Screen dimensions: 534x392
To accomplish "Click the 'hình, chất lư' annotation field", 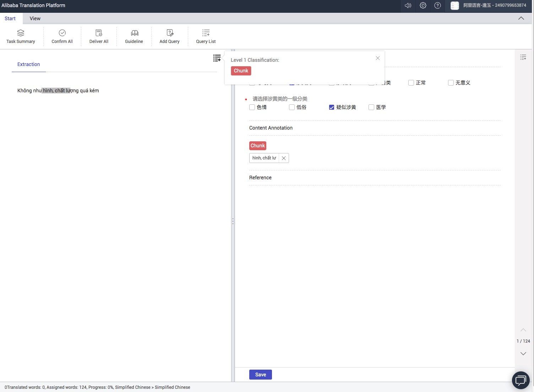I will (x=264, y=158).
